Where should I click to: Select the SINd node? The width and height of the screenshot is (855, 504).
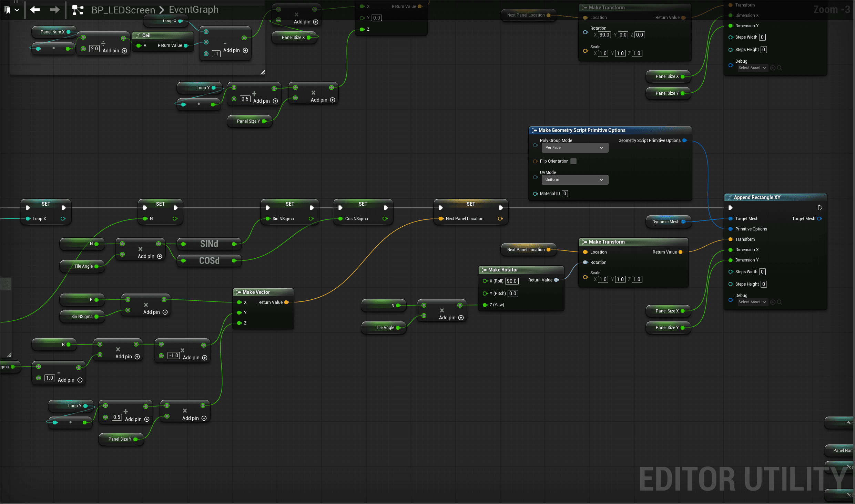tap(209, 244)
